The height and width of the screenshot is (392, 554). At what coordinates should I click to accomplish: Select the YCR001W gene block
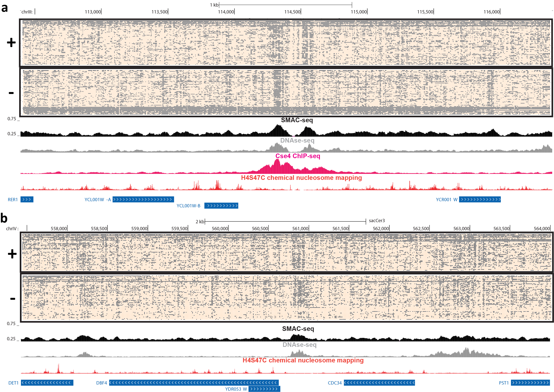point(480,200)
